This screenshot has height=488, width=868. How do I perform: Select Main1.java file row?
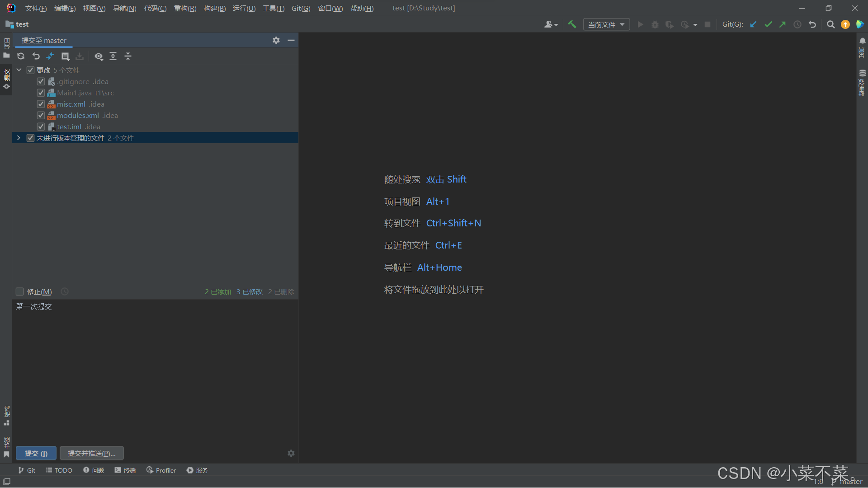[155, 93]
